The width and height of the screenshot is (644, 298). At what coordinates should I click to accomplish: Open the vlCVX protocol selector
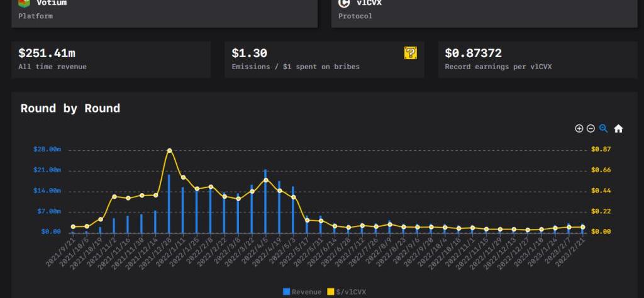pyautogui.click(x=484, y=11)
